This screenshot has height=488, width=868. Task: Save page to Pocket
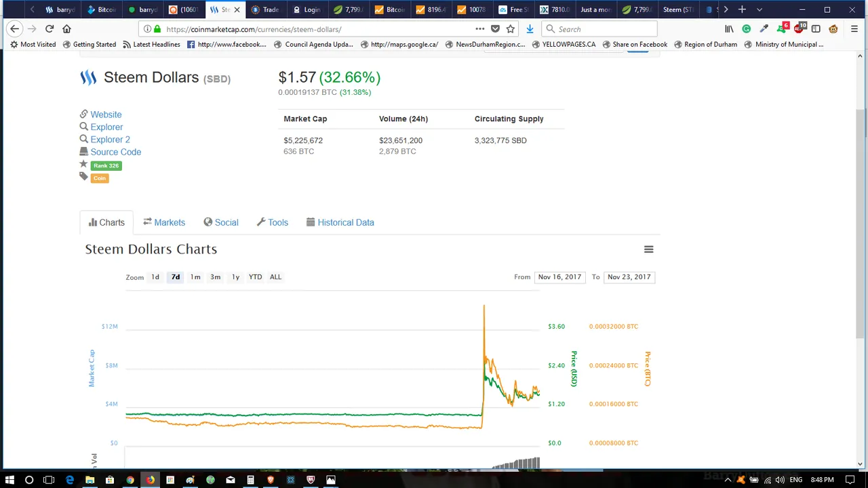(x=495, y=29)
